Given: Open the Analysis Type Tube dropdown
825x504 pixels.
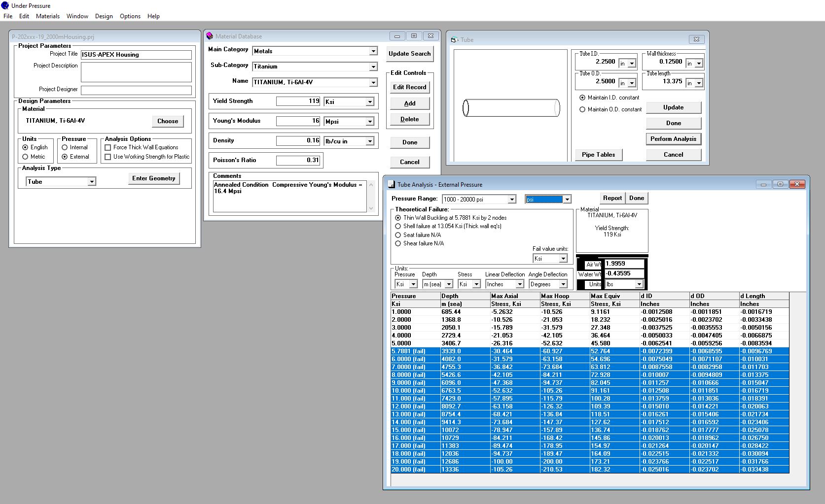Looking at the screenshot, I should [x=92, y=182].
